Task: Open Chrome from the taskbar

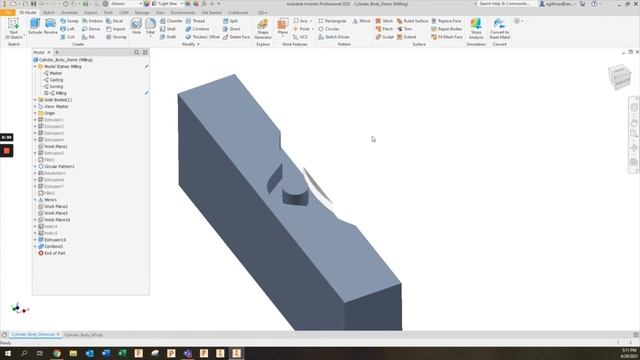Action: tap(57, 353)
